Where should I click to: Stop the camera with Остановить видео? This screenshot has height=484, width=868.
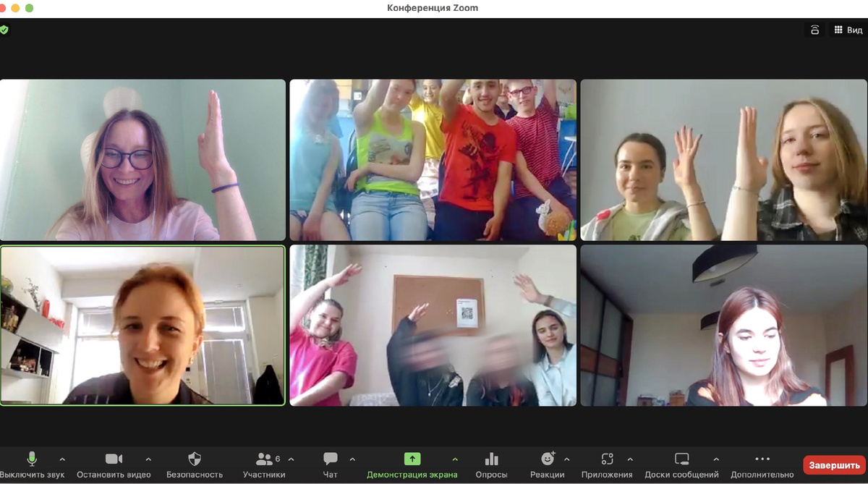tap(114, 465)
